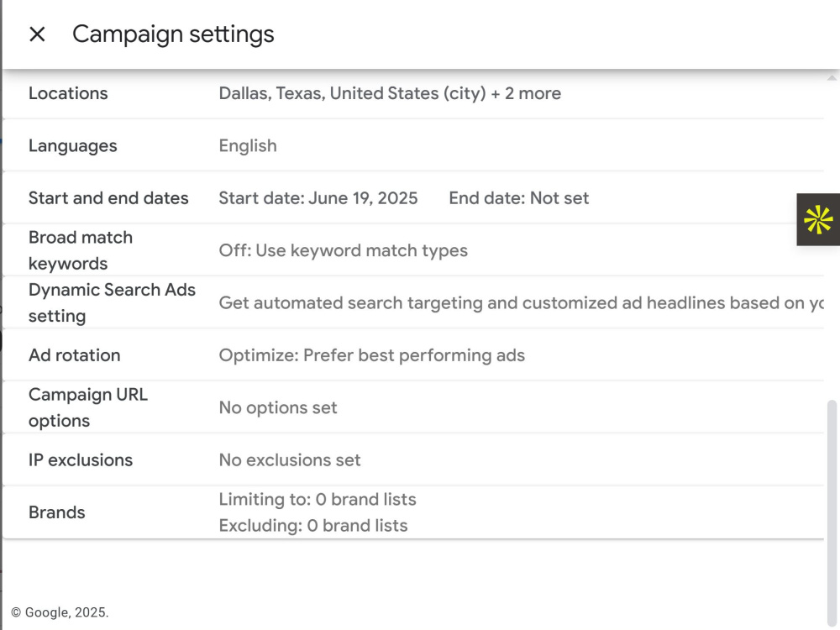The height and width of the screenshot is (630, 840).
Task: Click the Start date June 19, 2025 text
Action: (x=318, y=198)
